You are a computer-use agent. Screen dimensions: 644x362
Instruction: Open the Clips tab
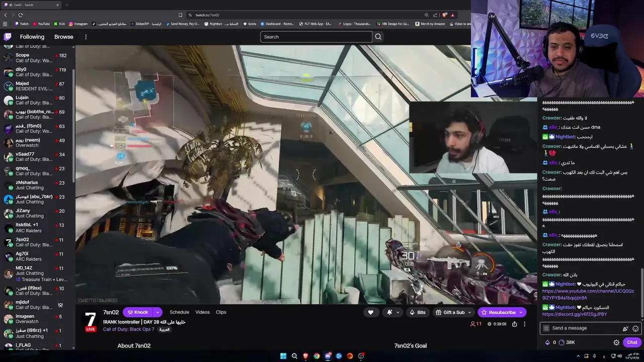click(221, 312)
